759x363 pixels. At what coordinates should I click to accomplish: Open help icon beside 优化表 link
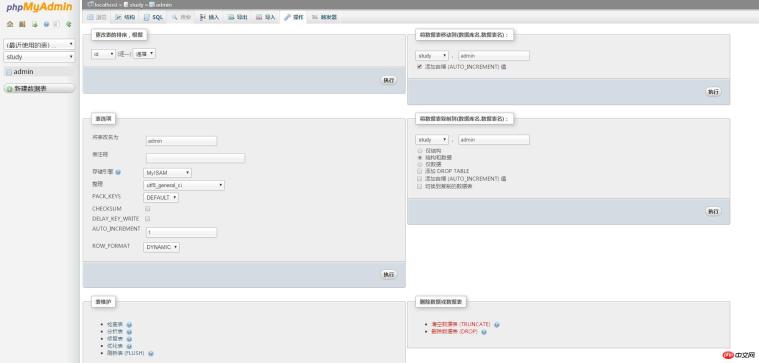129,347
